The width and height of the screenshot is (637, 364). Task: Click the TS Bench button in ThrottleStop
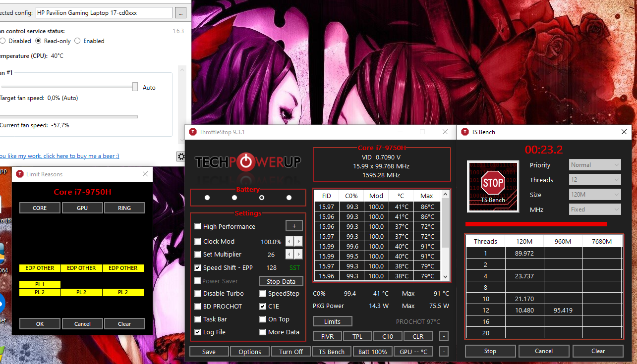[x=332, y=352]
